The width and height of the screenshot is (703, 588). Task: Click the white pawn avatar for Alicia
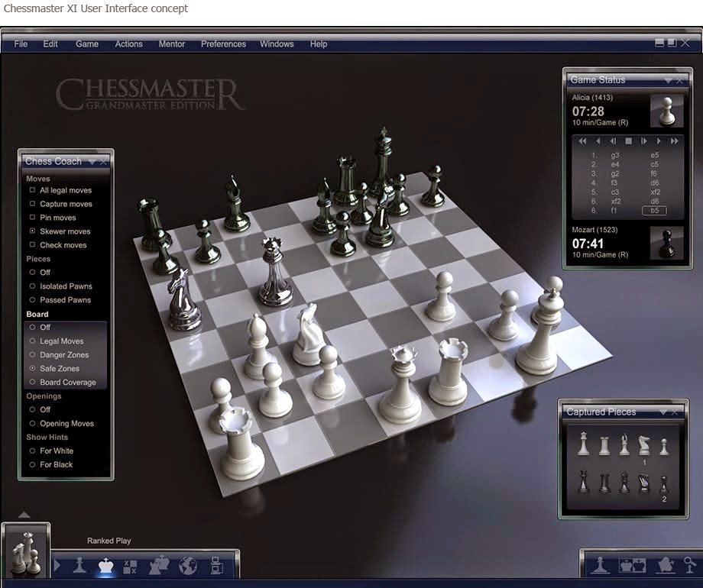(666, 110)
